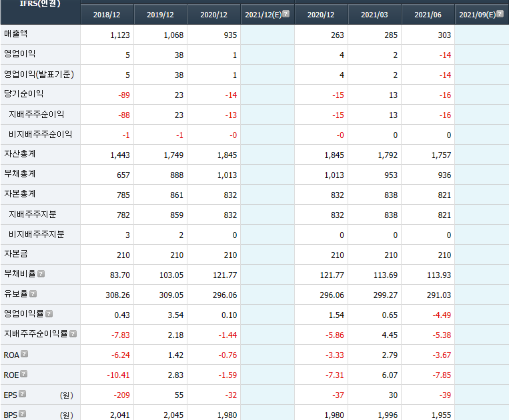
Task: Click total liabilities value 657
Action: (123, 175)
